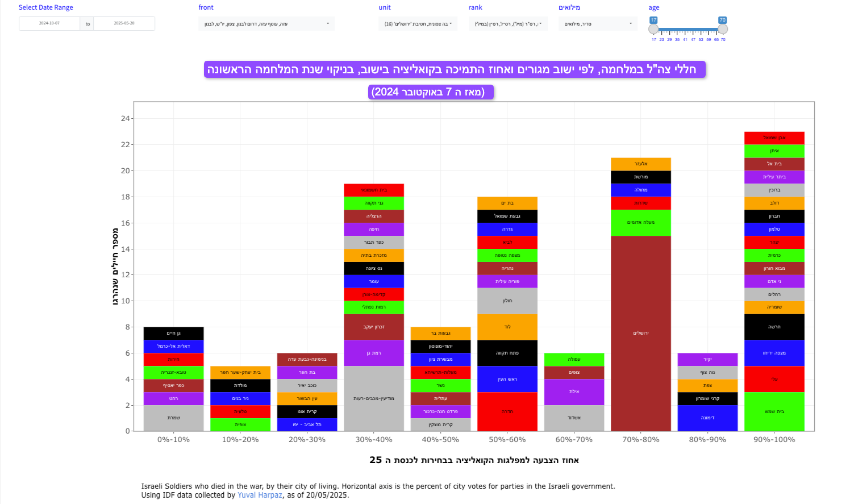Select the red חדרה bar segment
The width and height of the screenshot is (854, 504).
click(507, 411)
